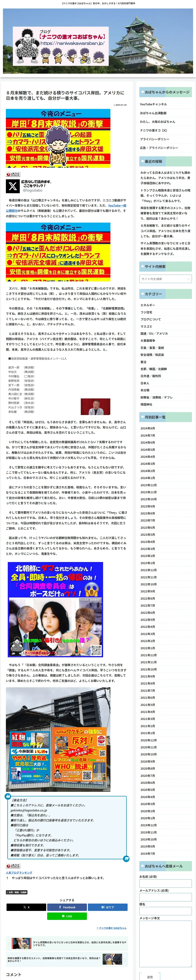Open recent post トランプさん暗殺未遂と安倍さんの暗殺
The width and height of the screenshot is (196, 980).
tap(166, 196)
